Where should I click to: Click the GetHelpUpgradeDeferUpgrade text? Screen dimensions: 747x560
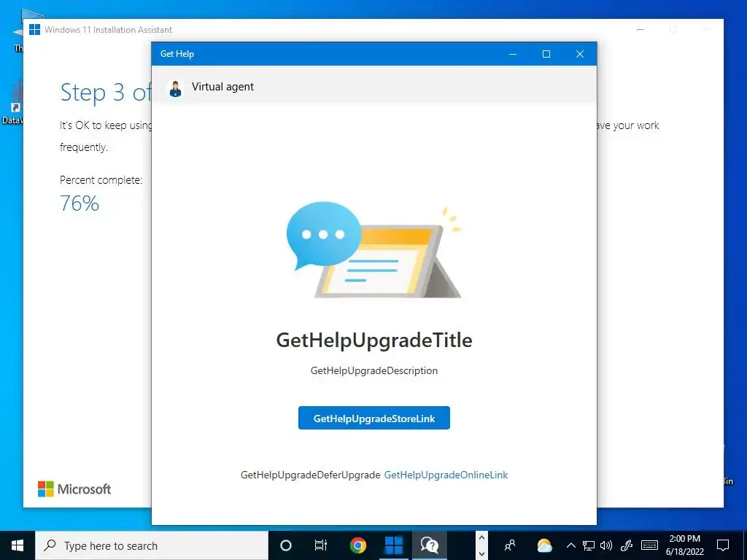click(310, 475)
